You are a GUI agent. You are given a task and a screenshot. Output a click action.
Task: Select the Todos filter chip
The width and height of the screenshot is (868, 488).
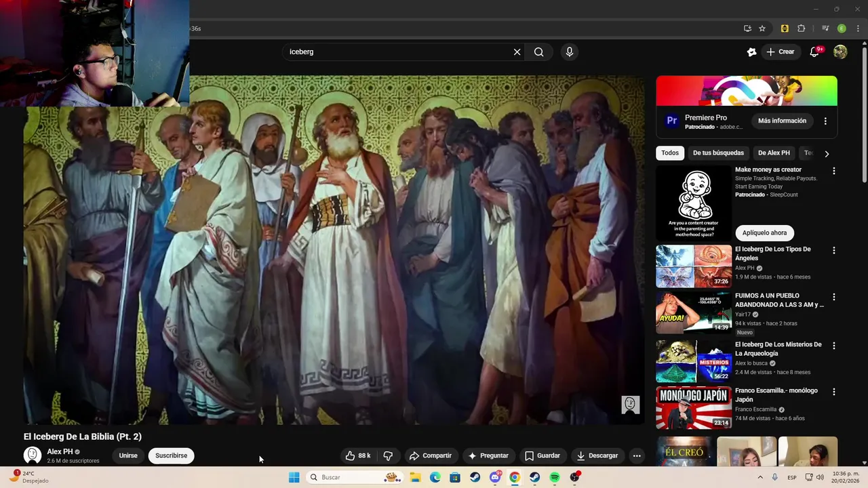(x=670, y=153)
